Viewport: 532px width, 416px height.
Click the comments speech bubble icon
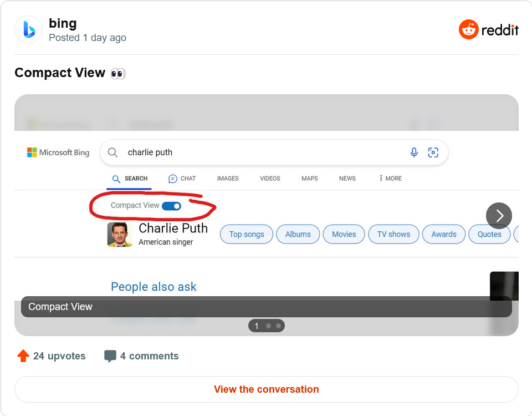(x=110, y=356)
